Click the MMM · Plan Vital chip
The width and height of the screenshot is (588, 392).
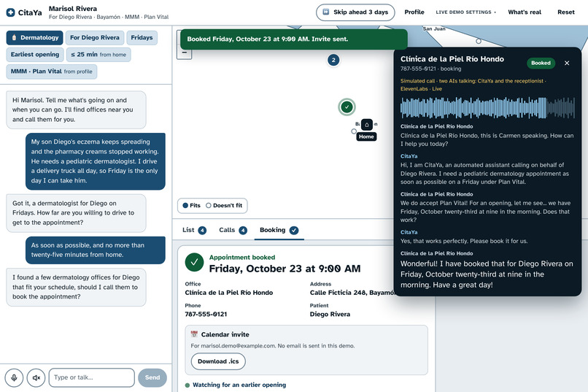[x=51, y=72]
